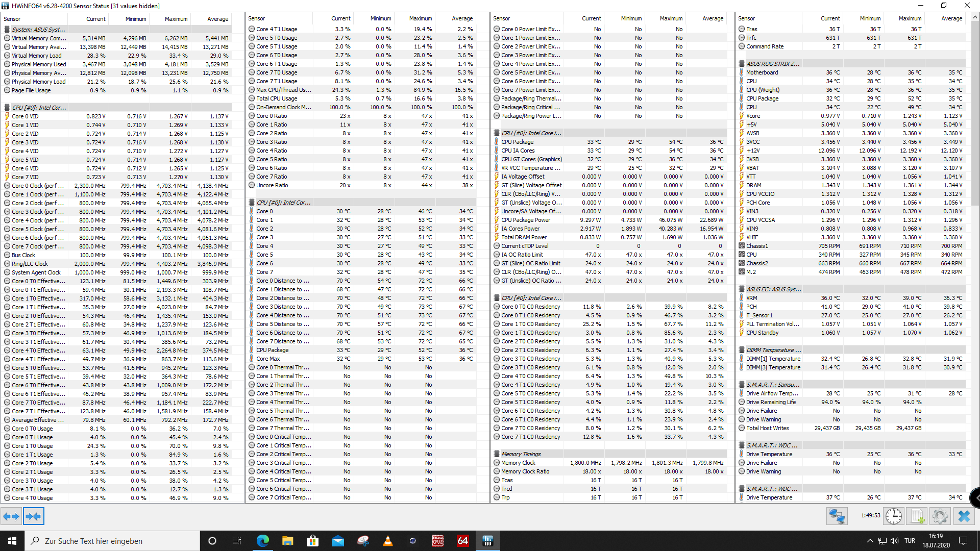Reset the elapsed time clock icon

point(893,516)
